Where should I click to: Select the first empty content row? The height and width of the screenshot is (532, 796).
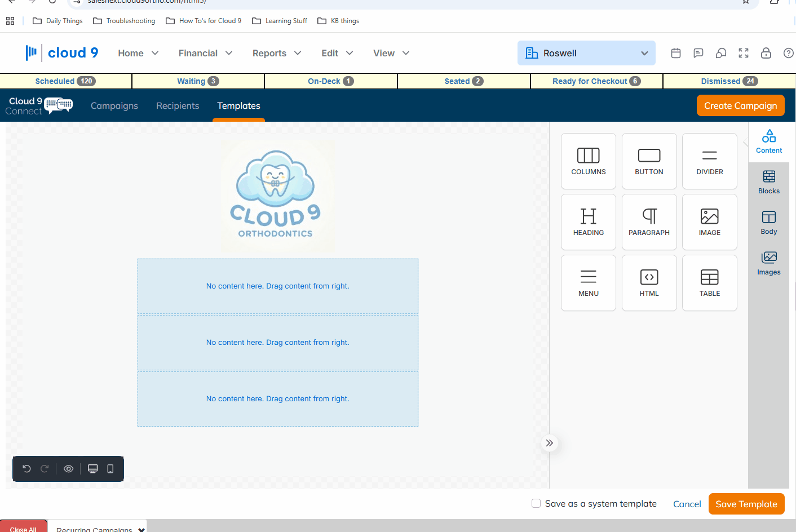[x=278, y=286]
